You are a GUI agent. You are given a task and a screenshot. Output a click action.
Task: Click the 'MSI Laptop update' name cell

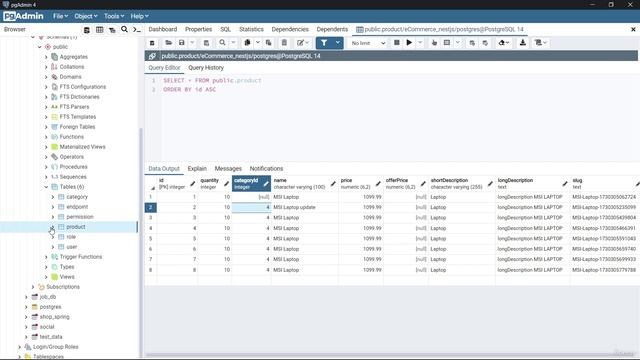pyautogui.click(x=304, y=207)
